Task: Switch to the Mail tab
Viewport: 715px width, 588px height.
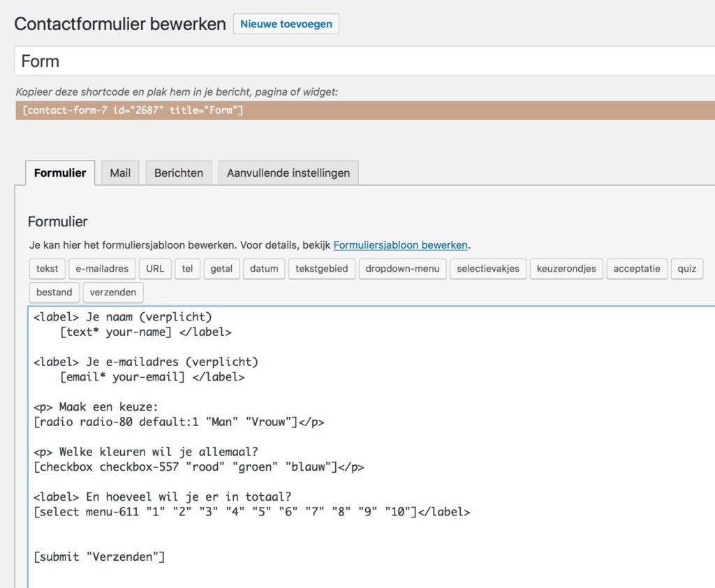Action: 120,173
